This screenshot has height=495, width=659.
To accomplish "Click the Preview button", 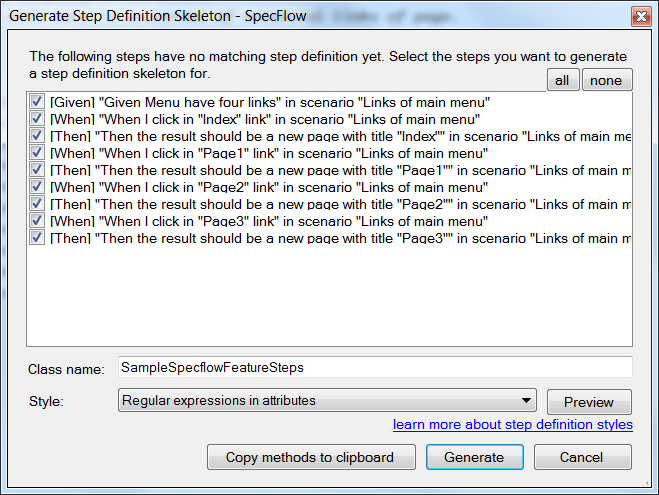I will [588, 402].
